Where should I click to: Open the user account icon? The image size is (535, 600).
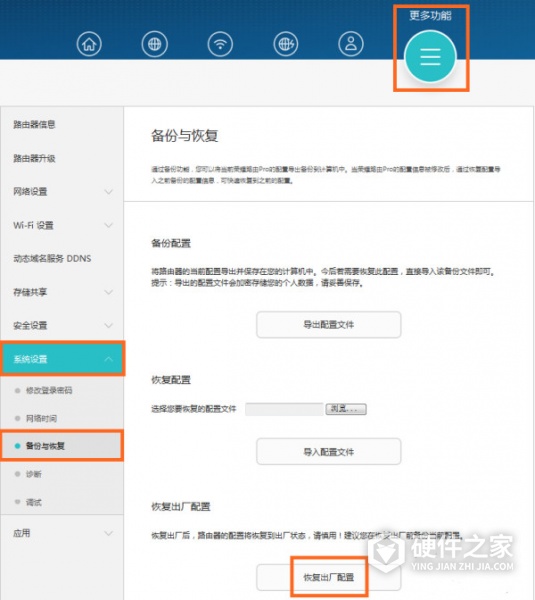point(351,44)
